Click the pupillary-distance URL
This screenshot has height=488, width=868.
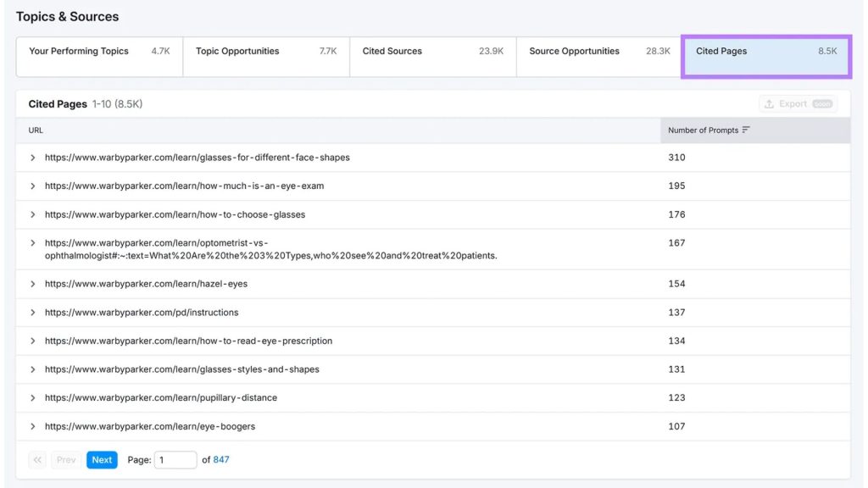click(161, 398)
